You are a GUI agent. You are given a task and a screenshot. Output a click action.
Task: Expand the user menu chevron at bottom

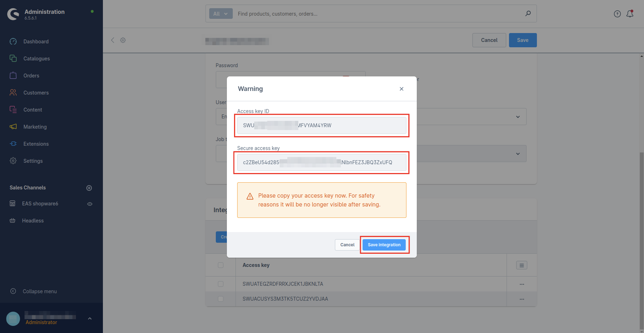coord(90,318)
